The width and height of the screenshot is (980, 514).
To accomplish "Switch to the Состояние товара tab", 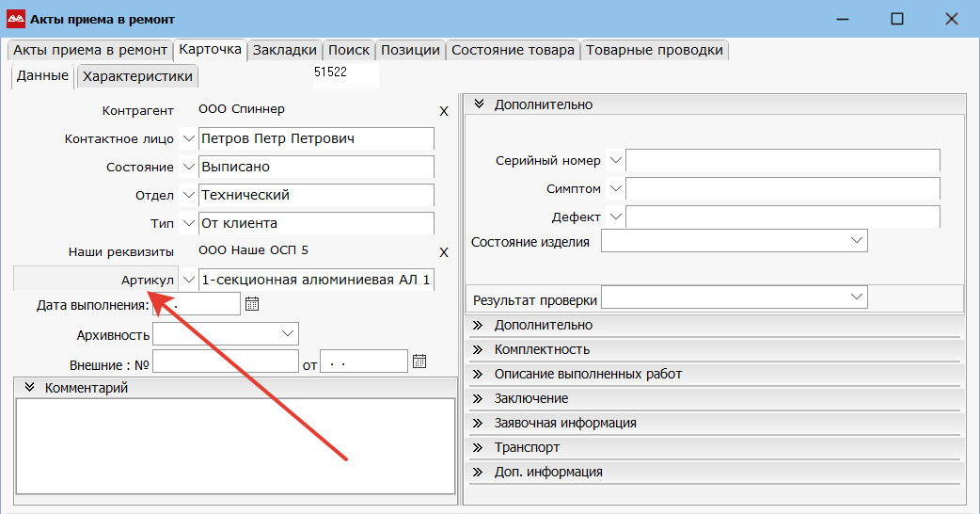I will click(x=513, y=50).
